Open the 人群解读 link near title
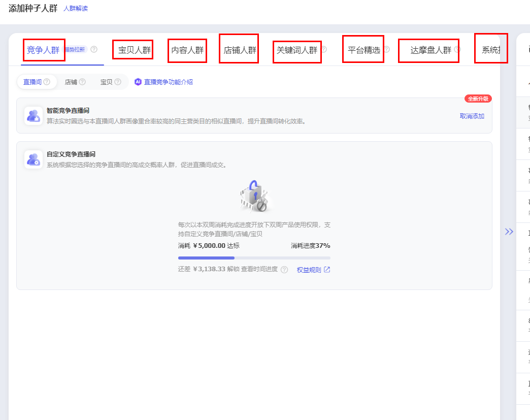Image resolution: width=530 pixels, height=420 pixels. (x=76, y=9)
